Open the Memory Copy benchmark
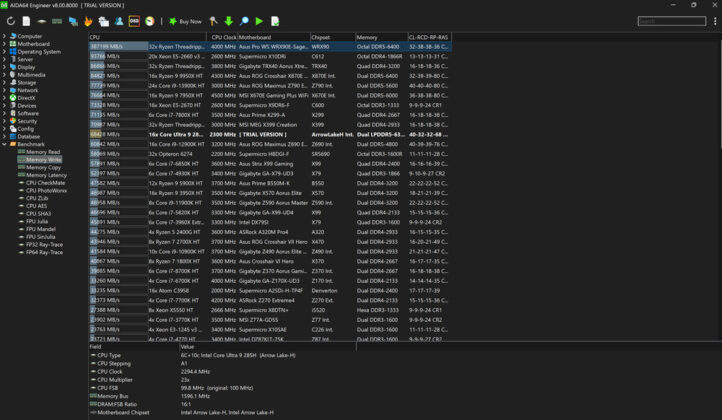The width and height of the screenshot is (722, 420). point(43,168)
